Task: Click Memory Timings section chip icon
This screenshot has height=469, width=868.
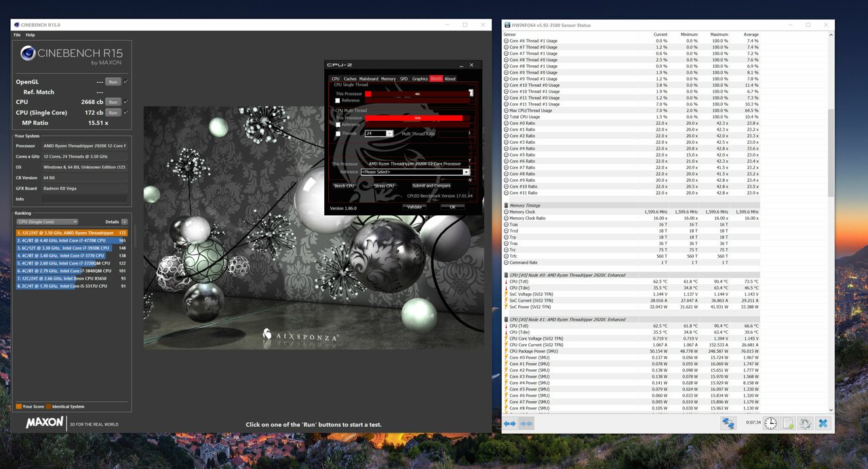Action: coord(507,206)
